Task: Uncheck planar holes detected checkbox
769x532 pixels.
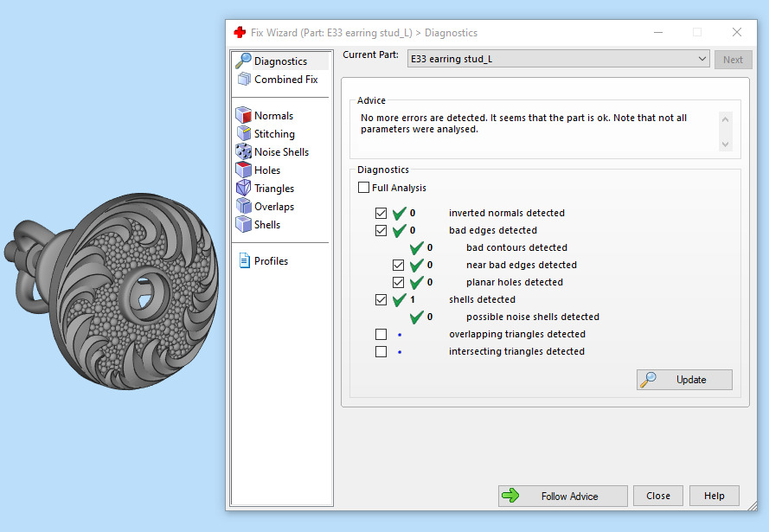Action: click(x=398, y=282)
